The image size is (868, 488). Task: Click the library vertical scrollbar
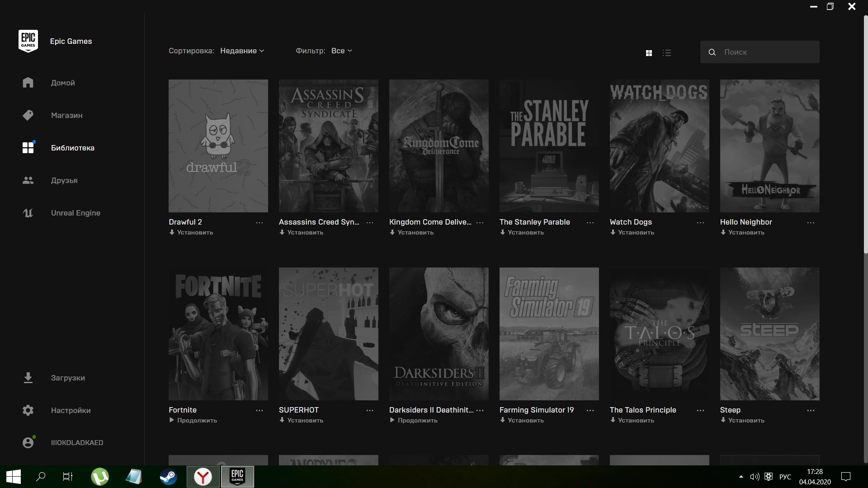[865, 135]
